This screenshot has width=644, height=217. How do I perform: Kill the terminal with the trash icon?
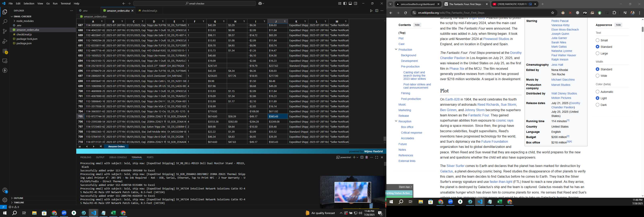point(366,157)
